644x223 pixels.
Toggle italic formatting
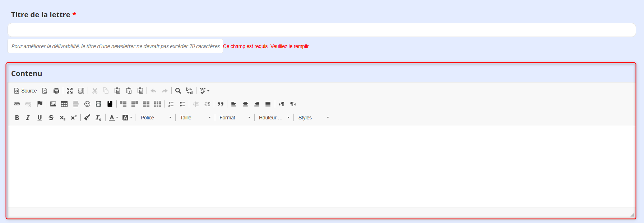(x=28, y=118)
